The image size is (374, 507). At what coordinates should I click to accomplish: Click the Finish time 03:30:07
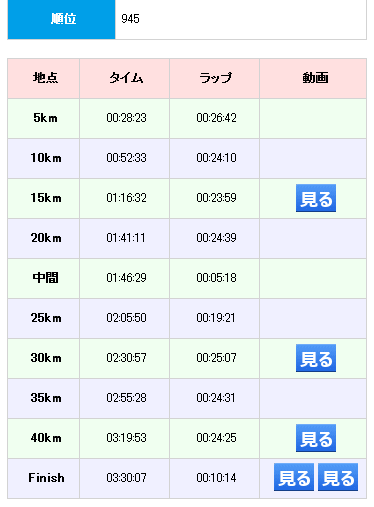tap(126, 478)
